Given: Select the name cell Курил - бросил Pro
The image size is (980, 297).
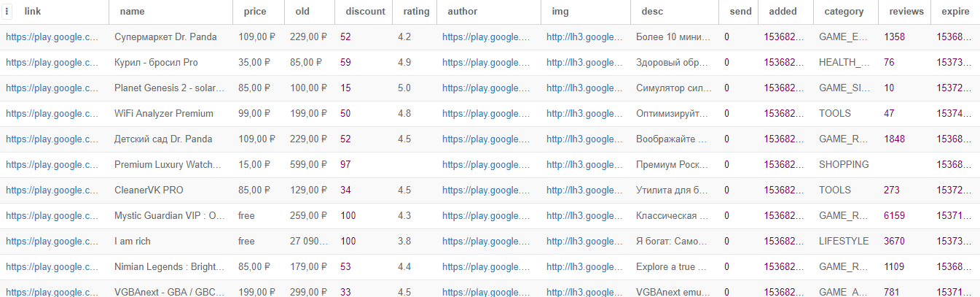Looking at the screenshot, I should click(156, 63).
